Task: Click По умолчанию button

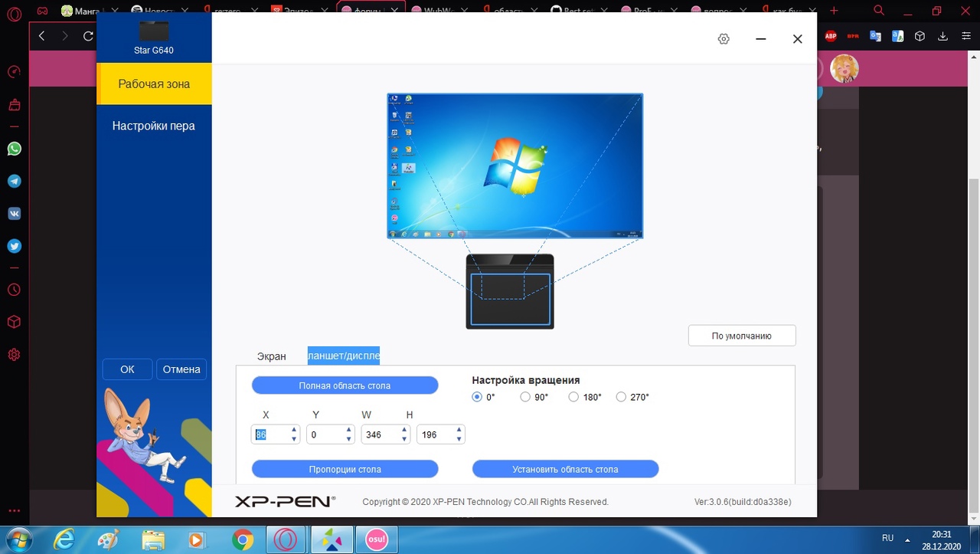Action: [x=742, y=336]
